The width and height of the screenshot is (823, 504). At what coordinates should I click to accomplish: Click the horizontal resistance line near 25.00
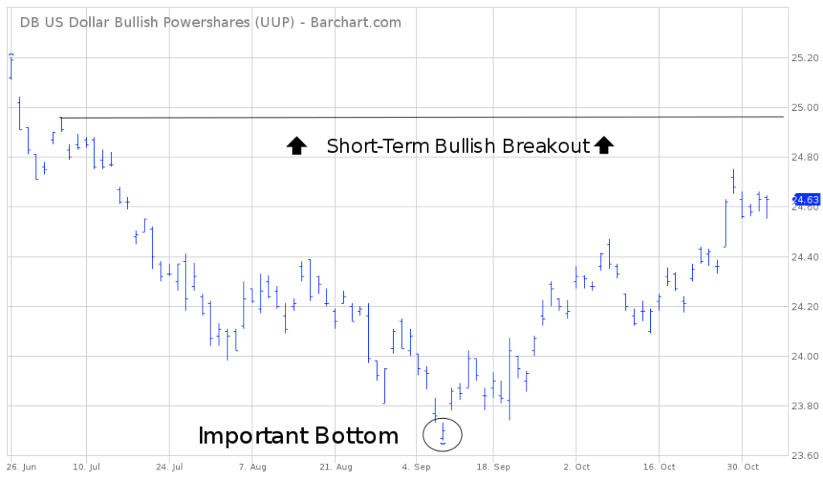pos(422,117)
